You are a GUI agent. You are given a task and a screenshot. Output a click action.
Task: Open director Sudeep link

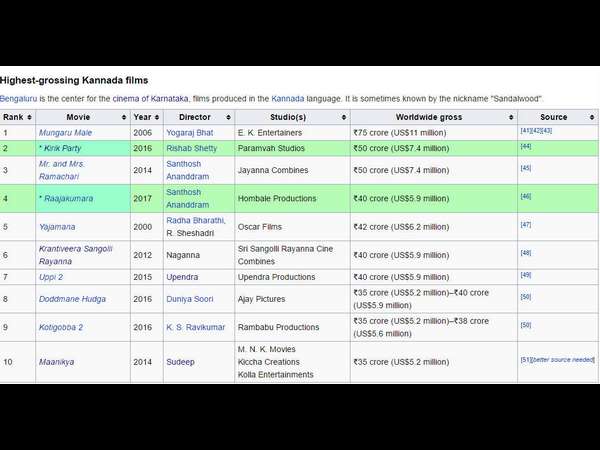tap(180, 362)
